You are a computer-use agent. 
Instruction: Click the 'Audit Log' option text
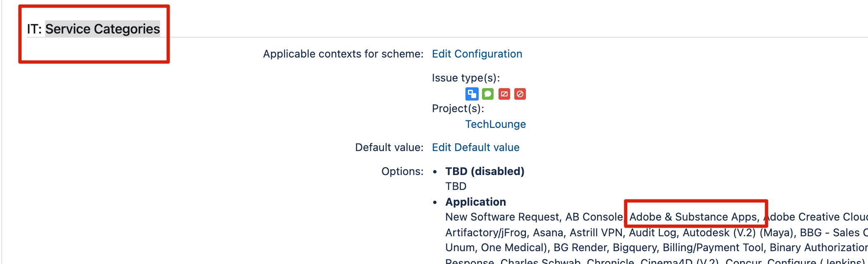[x=652, y=233]
